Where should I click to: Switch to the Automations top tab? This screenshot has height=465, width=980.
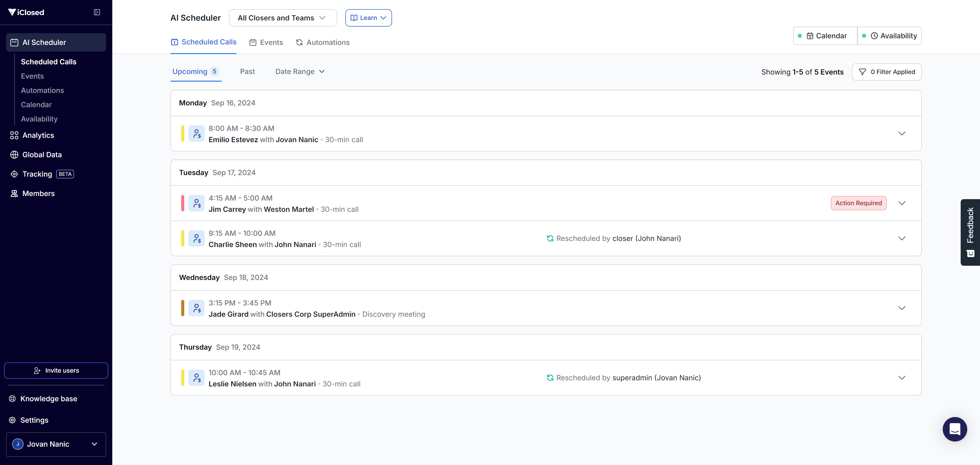point(323,43)
